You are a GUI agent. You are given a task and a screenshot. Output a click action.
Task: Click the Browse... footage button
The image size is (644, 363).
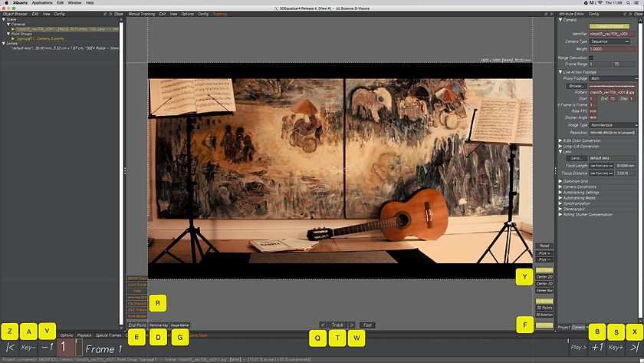tap(577, 86)
